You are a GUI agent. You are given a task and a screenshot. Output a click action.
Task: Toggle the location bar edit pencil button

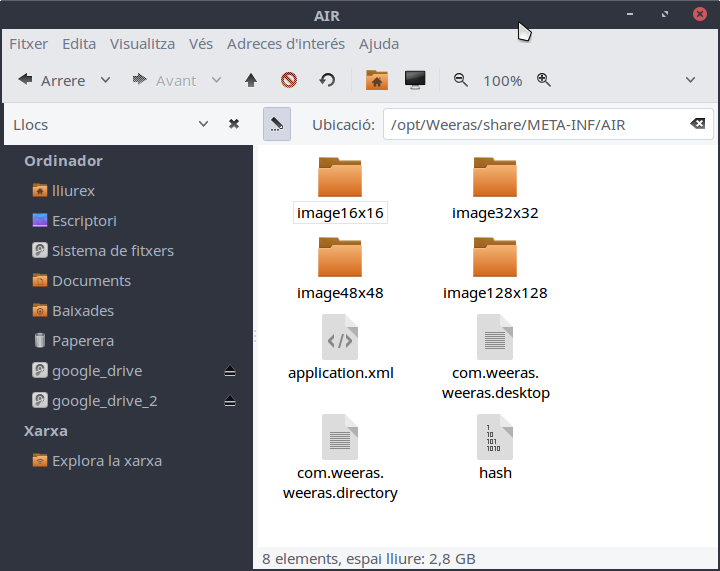pos(277,124)
